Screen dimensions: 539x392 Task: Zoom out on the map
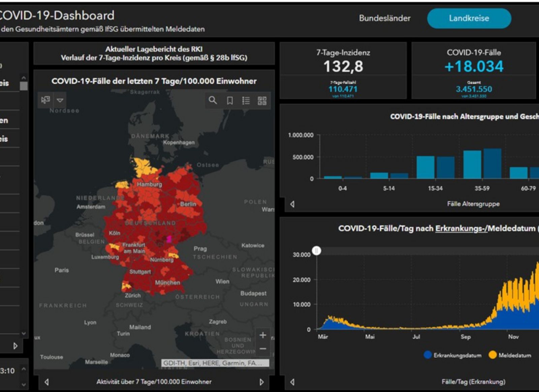pyautogui.click(x=263, y=349)
